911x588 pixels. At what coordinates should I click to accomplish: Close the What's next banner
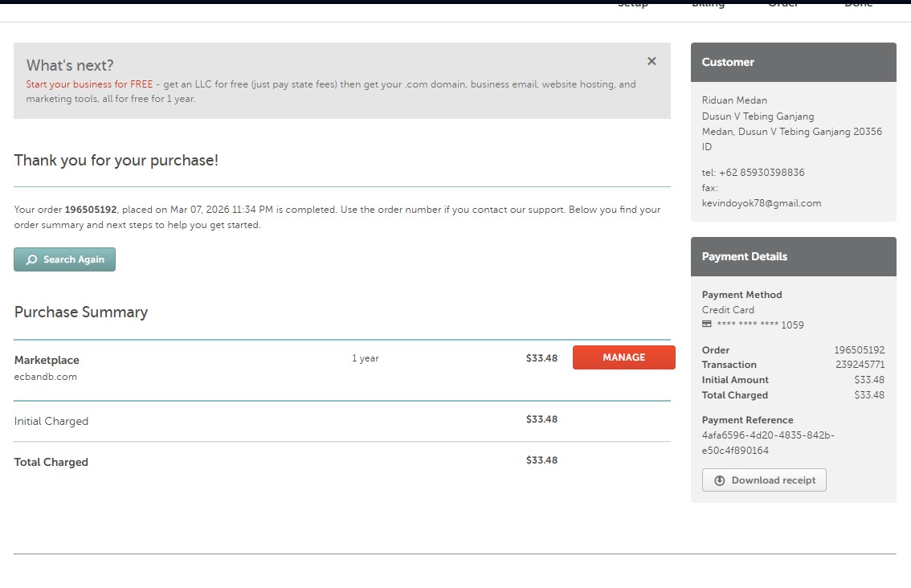[x=652, y=61]
